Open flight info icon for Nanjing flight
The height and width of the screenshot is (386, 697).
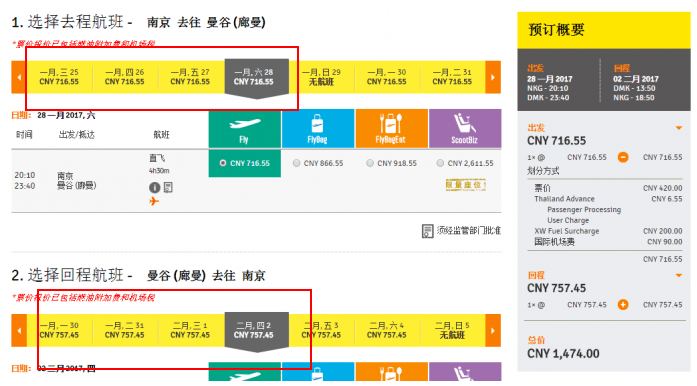pyautogui.click(x=154, y=188)
